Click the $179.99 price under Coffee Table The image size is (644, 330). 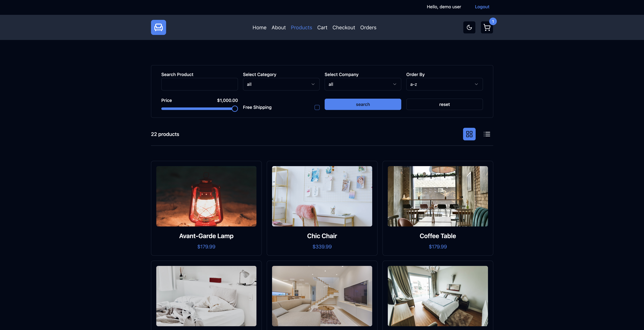tap(438, 247)
